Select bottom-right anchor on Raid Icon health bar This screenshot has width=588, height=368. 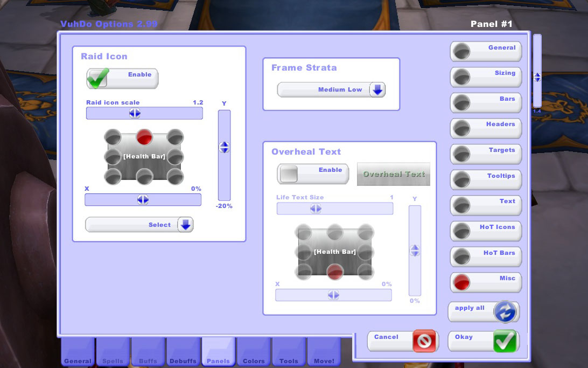(x=175, y=176)
